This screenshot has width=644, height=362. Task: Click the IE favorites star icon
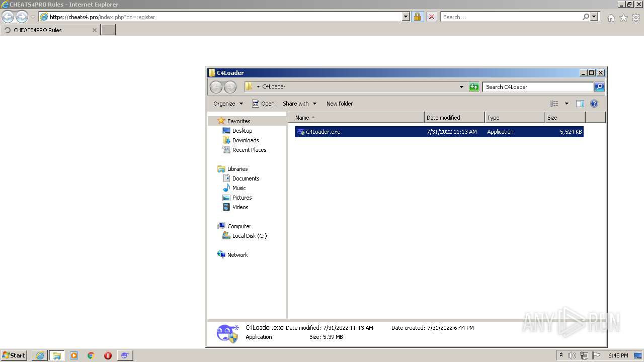tap(623, 18)
